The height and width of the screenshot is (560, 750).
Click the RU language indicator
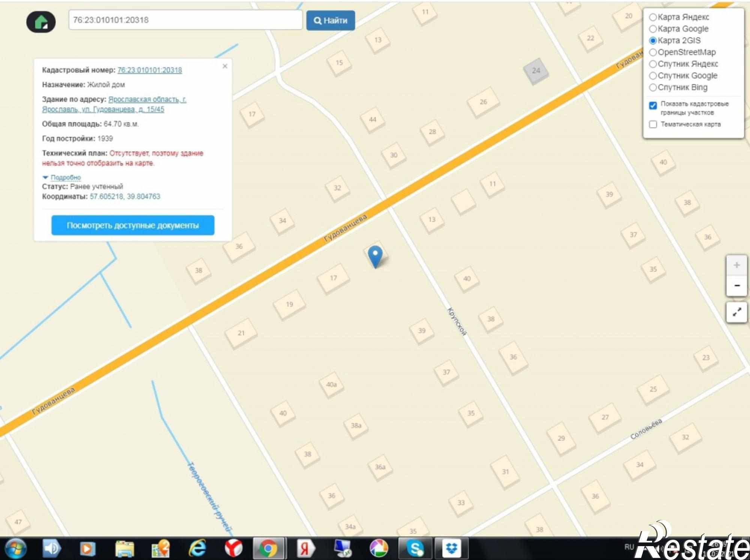point(629,547)
